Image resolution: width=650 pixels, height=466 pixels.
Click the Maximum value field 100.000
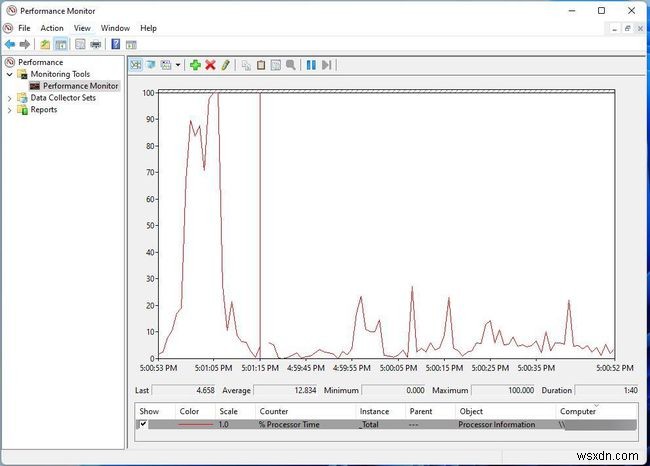(x=503, y=390)
